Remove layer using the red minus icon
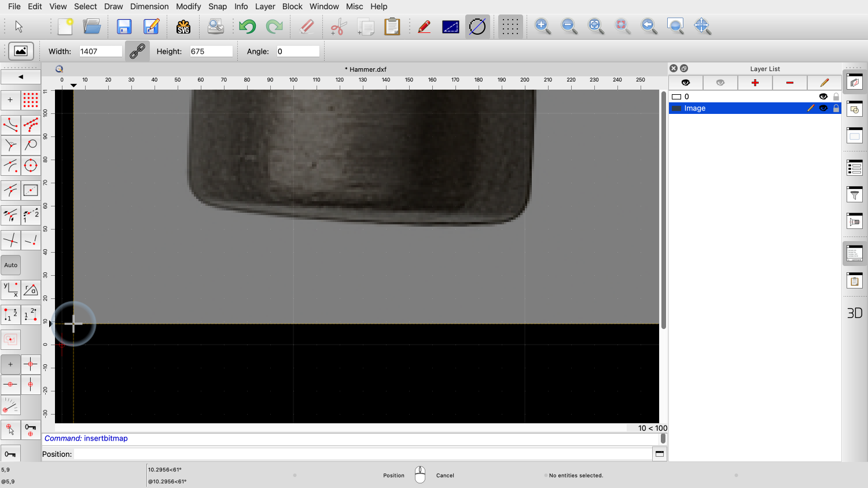Screen dimensions: 868x488 789,83
